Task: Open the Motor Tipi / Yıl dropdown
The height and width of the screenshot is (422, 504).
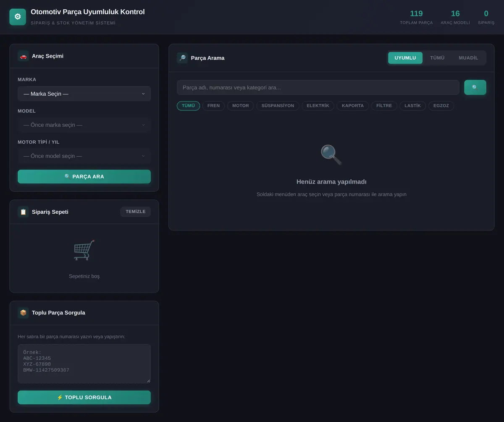Action: pyautogui.click(x=84, y=156)
